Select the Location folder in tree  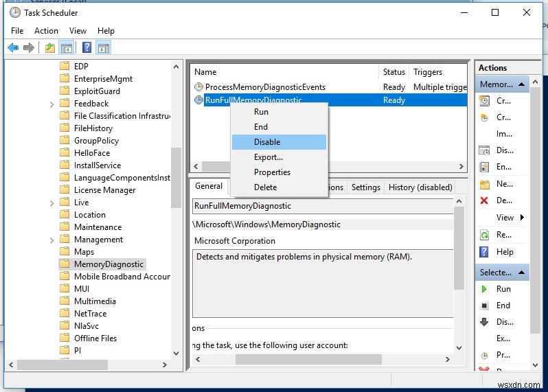[x=90, y=214]
